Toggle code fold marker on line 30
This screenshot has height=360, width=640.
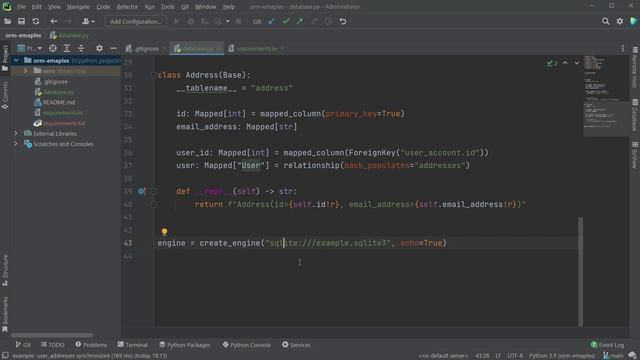click(154, 75)
